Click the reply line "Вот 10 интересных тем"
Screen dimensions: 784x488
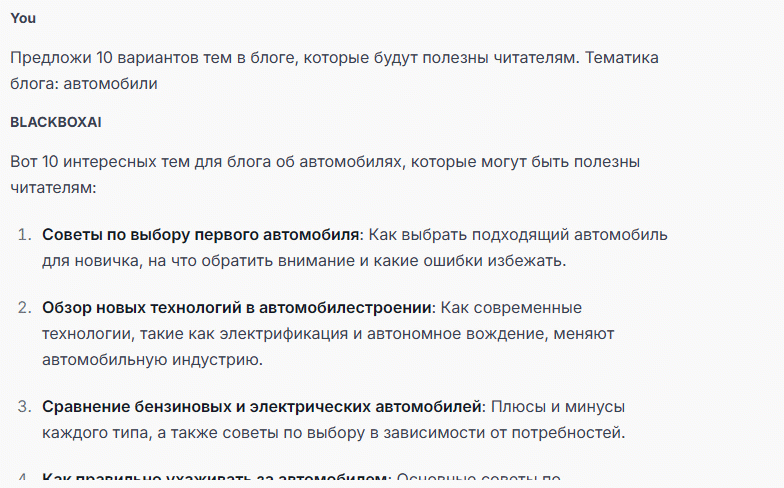coord(325,161)
